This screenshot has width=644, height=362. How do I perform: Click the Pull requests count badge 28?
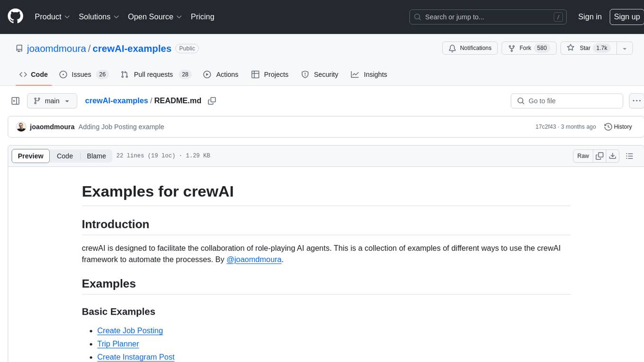185,74
